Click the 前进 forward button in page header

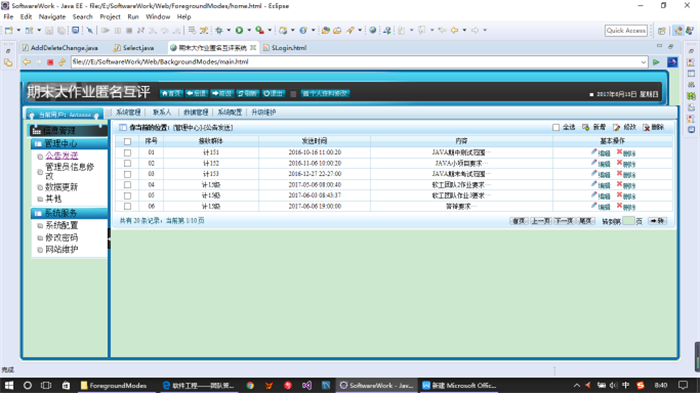click(x=222, y=93)
